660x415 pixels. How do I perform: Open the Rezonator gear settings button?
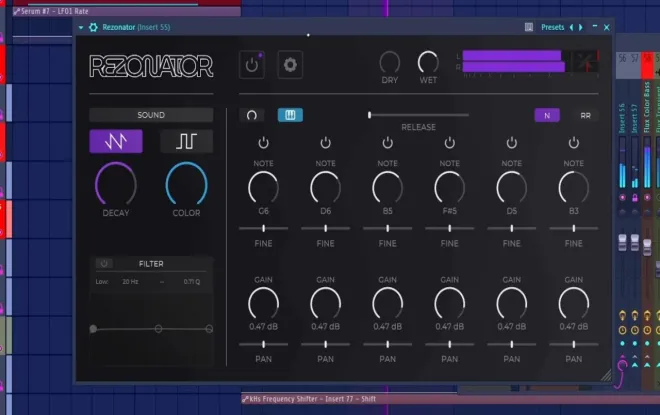click(x=290, y=64)
